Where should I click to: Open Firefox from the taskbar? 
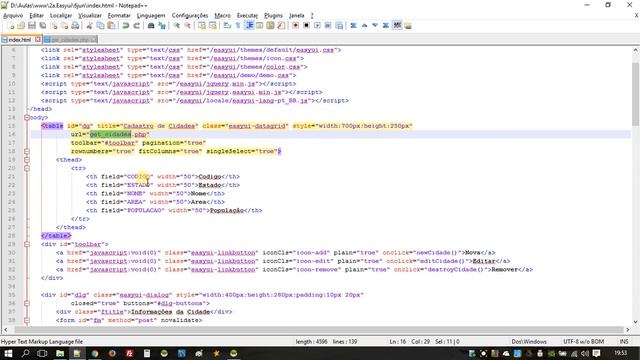(112, 353)
